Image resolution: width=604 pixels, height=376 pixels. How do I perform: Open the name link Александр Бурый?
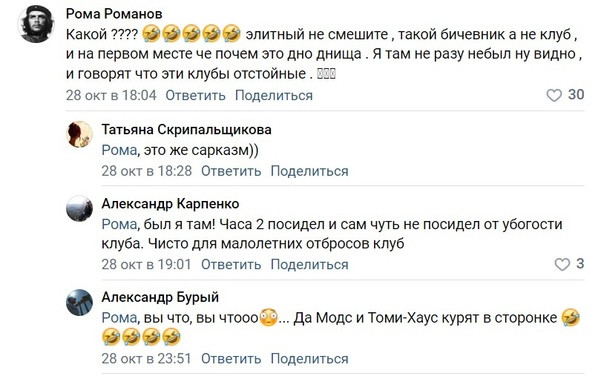click(x=160, y=297)
